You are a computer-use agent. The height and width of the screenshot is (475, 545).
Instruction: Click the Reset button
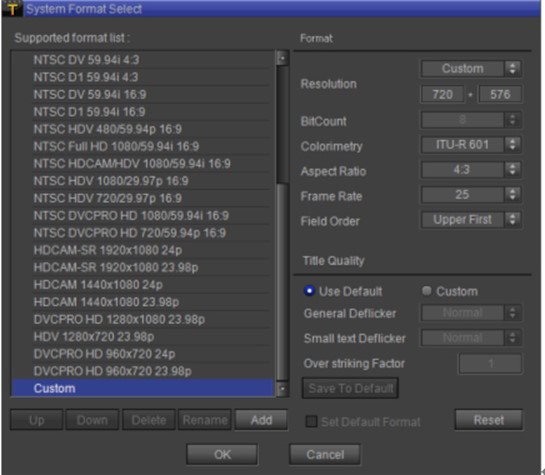[489, 420]
